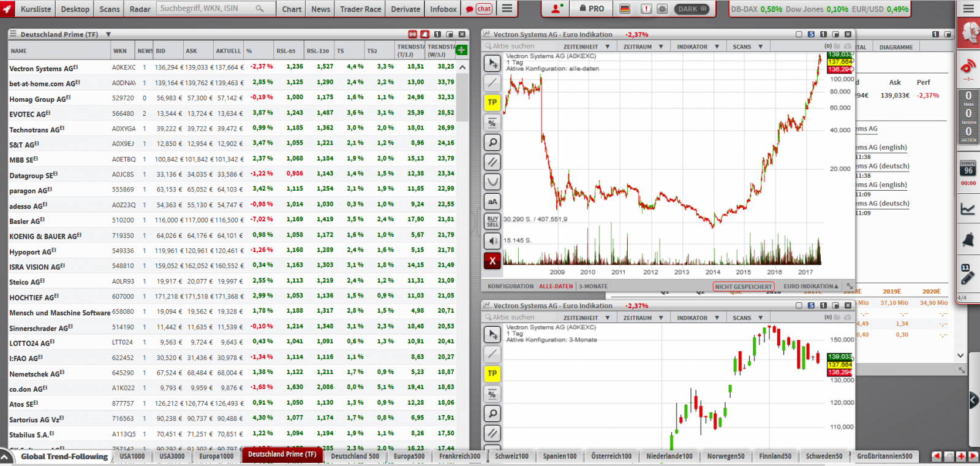The height and width of the screenshot is (466, 980).
Task: Select curve tool in upper chart
Action: pos(492,181)
